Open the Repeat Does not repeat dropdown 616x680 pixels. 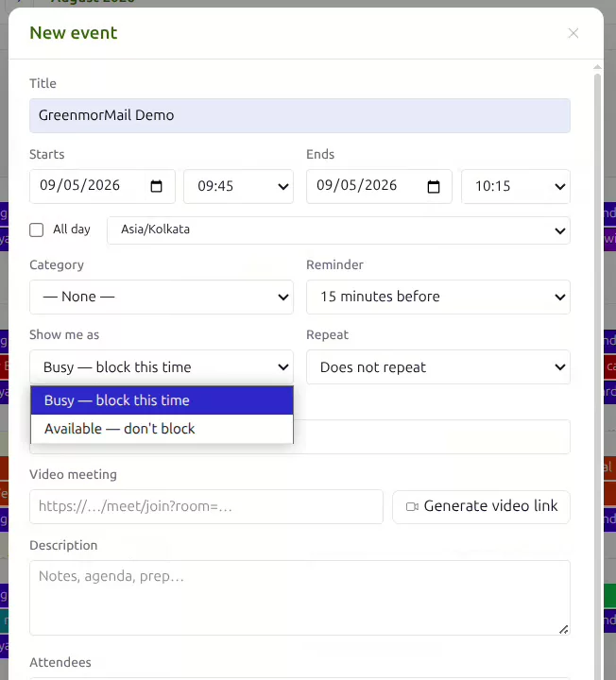click(438, 366)
